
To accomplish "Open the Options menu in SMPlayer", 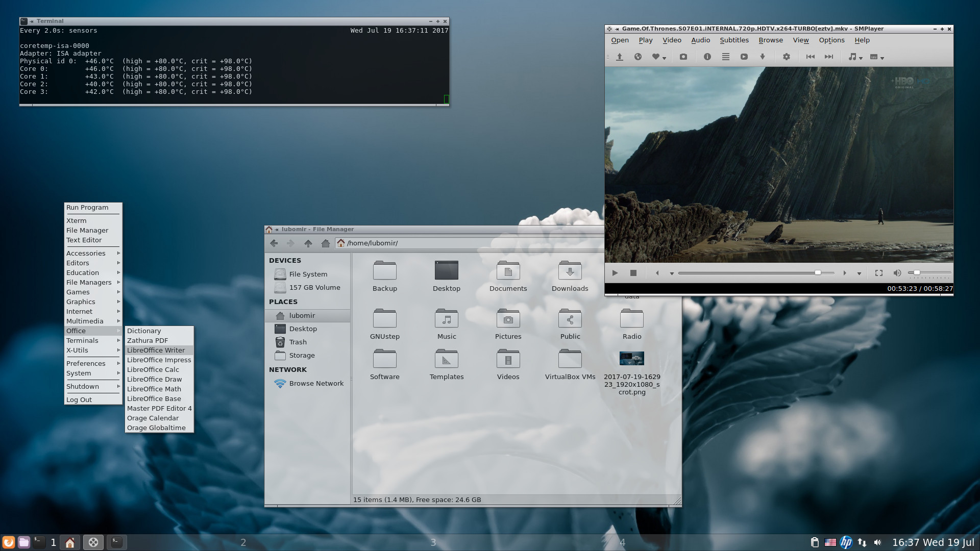I will coord(831,40).
